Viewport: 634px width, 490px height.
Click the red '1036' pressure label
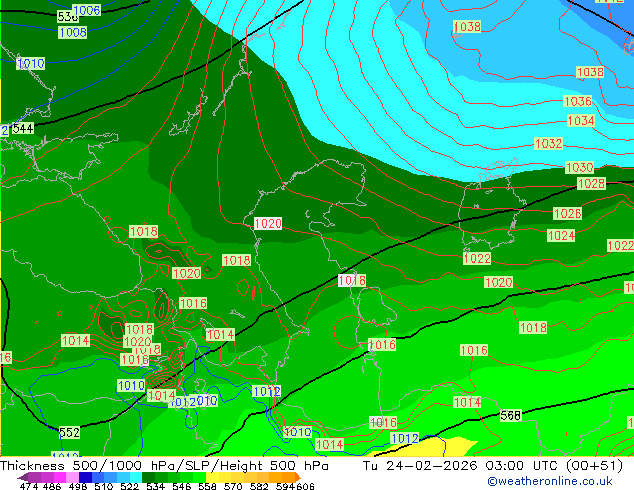point(577,101)
